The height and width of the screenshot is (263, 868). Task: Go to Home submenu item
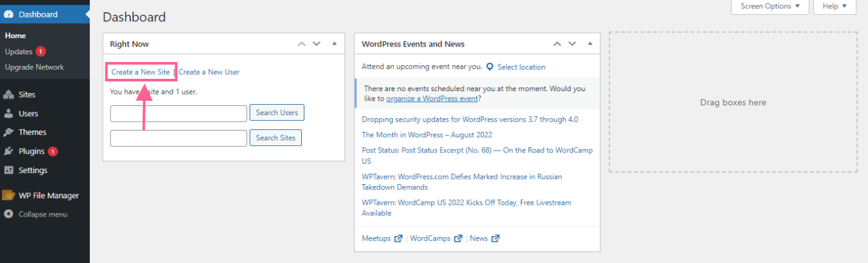16,36
